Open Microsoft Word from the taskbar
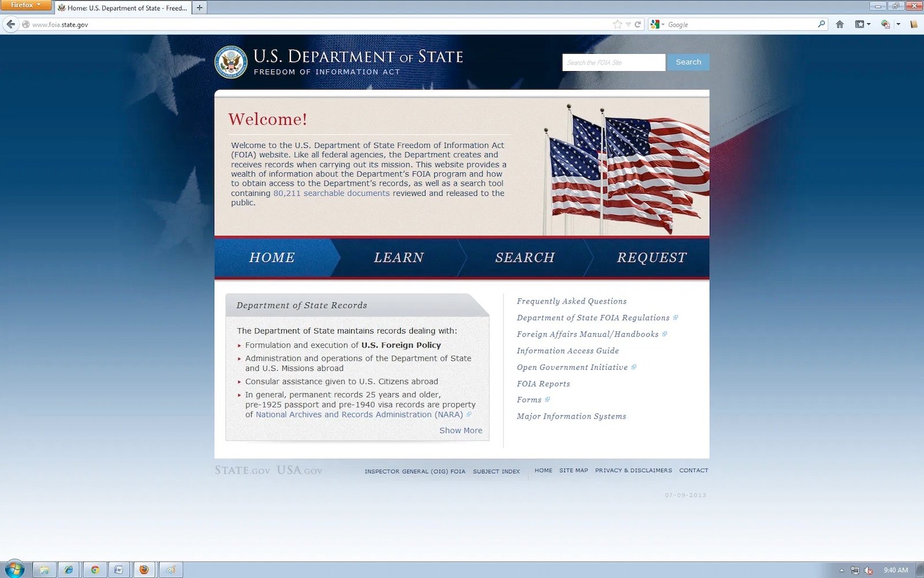Screen dimensions: 924x578 [x=119, y=570]
